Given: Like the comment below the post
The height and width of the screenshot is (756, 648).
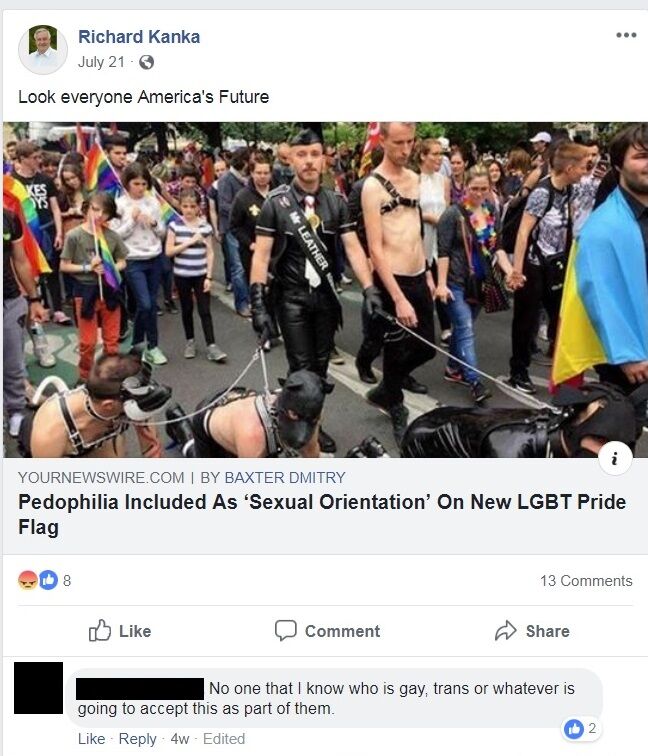Looking at the screenshot, I should tap(92, 739).
